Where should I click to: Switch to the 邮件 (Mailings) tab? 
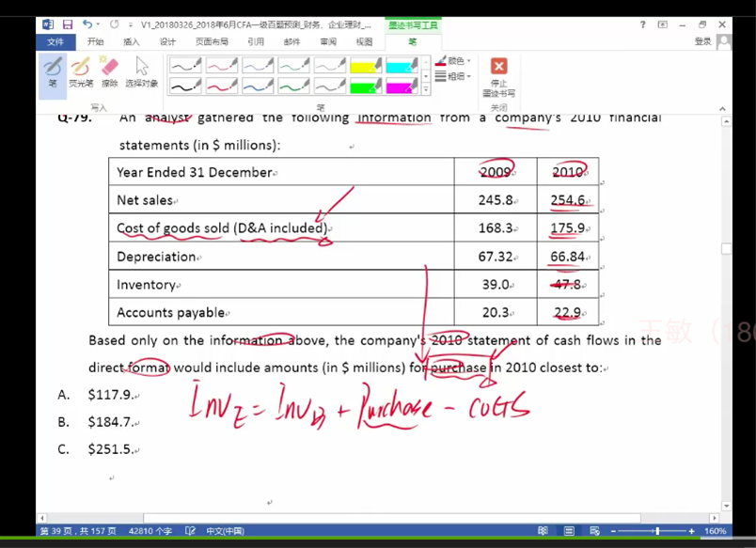point(292,42)
